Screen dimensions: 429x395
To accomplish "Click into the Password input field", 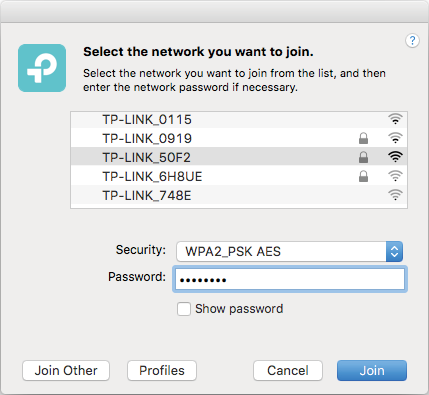I will (x=290, y=279).
